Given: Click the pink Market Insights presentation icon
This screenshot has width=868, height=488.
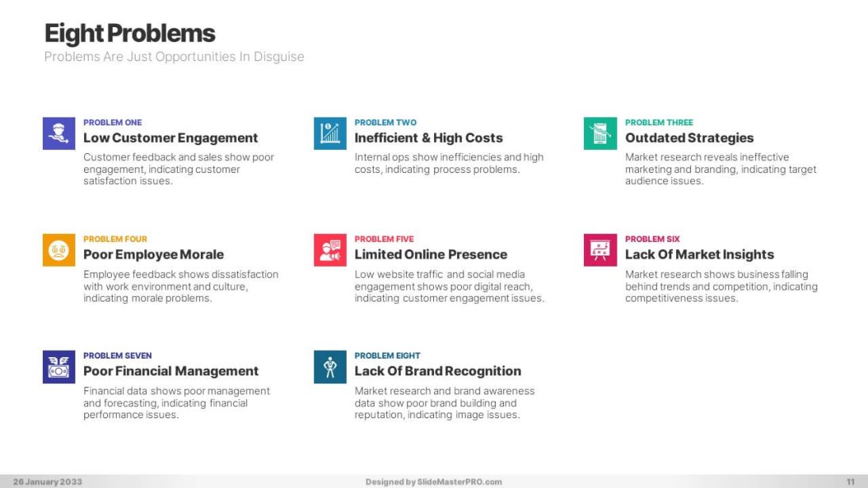Looking at the screenshot, I should coord(600,250).
